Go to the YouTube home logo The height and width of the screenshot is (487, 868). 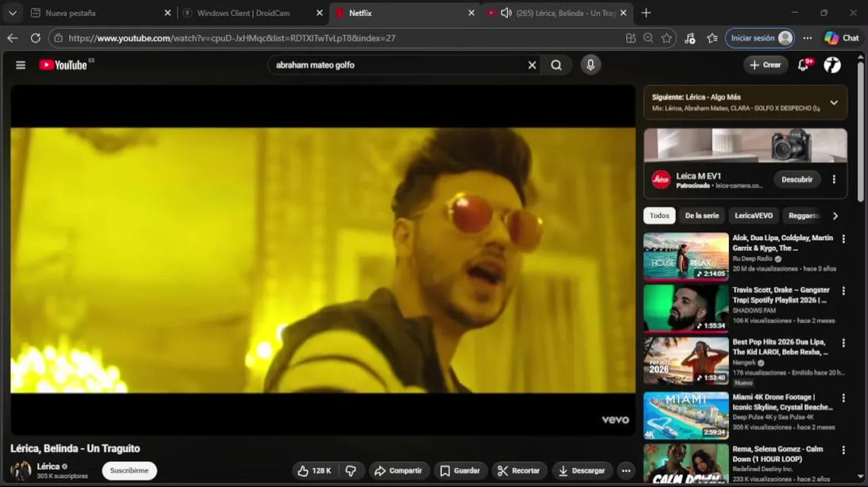[x=63, y=65]
